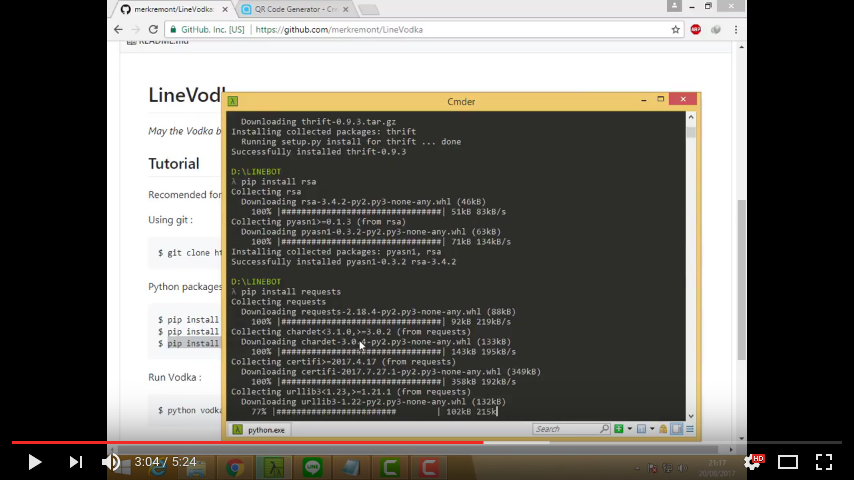The height and width of the screenshot is (480, 854).
Task: Play the video
Action: 34,462
